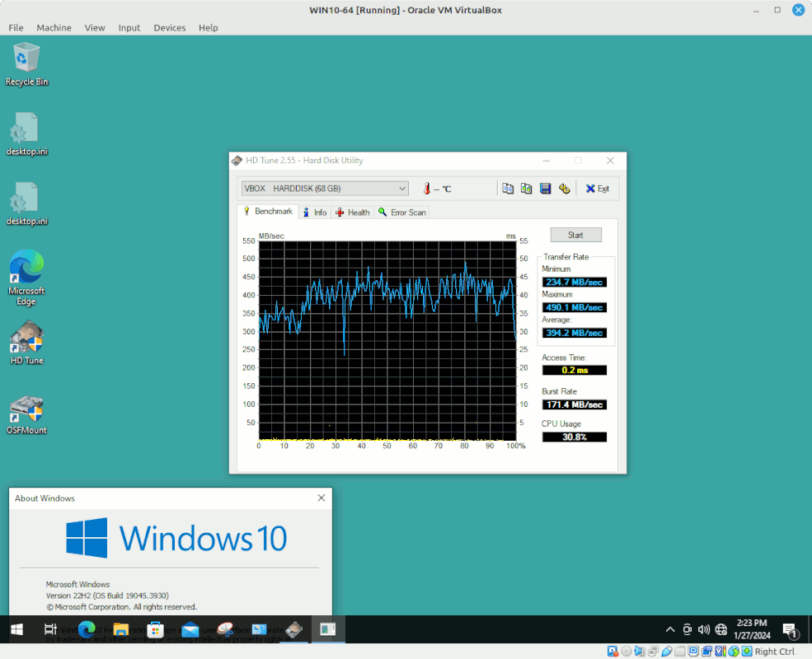The width and height of the screenshot is (812, 659).
Task: Open Task View on the taskbar
Action: pos(50,629)
